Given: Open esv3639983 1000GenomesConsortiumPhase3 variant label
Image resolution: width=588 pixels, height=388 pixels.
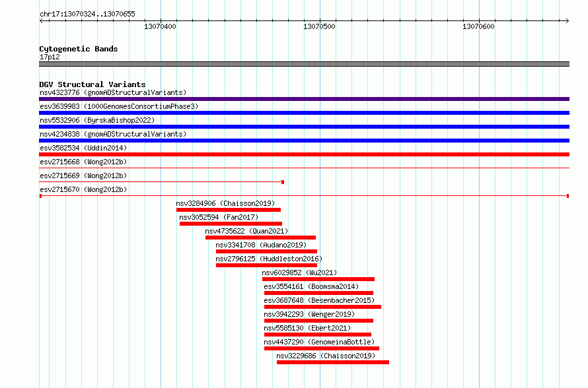Looking at the screenshot, I should click(x=119, y=106).
